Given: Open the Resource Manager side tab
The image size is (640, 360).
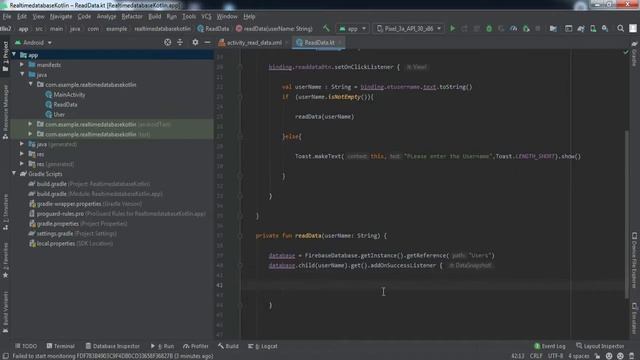Looking at the screenshot, I should tap(5, 112).
